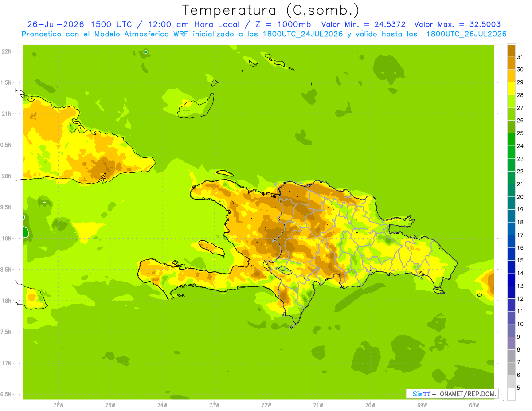Select the "71W" longitude axis label
Image resolution: width=532 pixels, height=411 pixels.
pyautogui.click(x=318, y=405)
